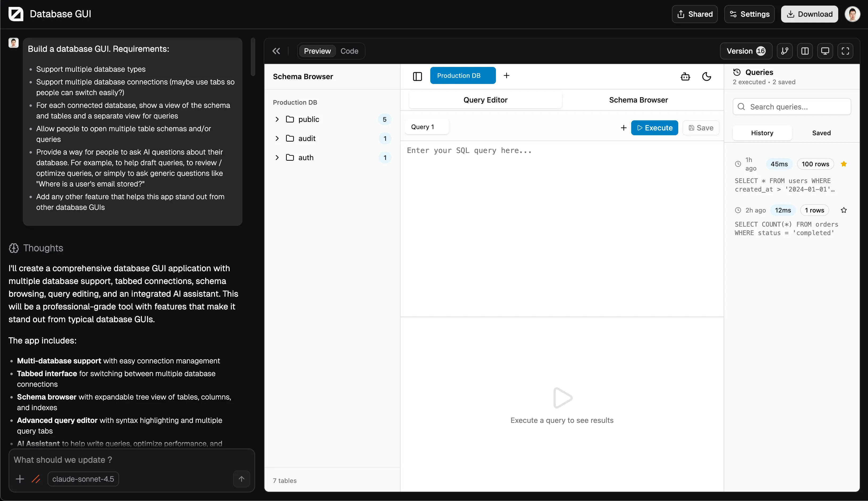Viewport: 868px width, 501px height.
Task: Unstar the 100 rows users query
Action: click(844, 164)
